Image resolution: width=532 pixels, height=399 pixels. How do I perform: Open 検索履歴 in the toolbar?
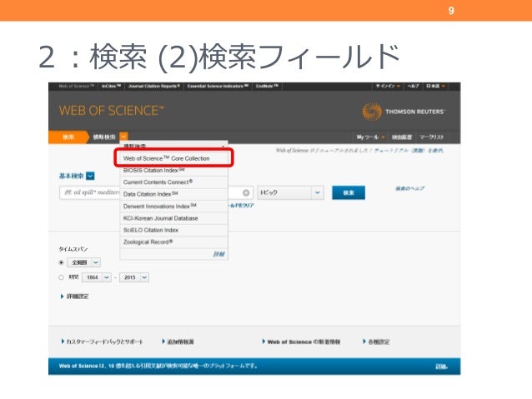tap(402, 137)
